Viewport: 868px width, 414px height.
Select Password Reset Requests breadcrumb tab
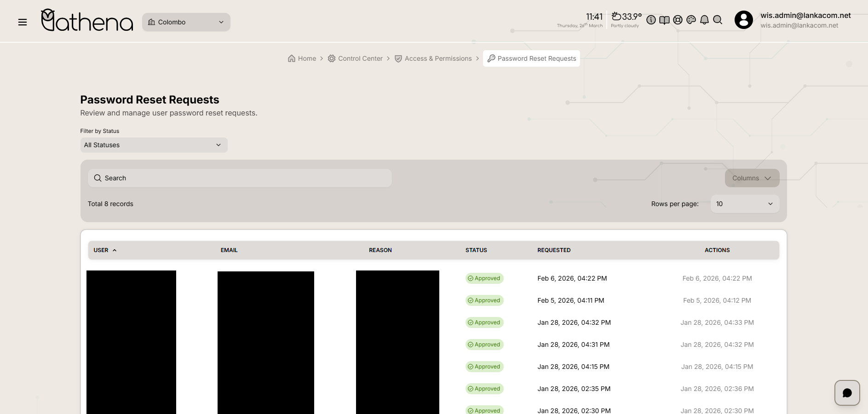coord(531,58)
